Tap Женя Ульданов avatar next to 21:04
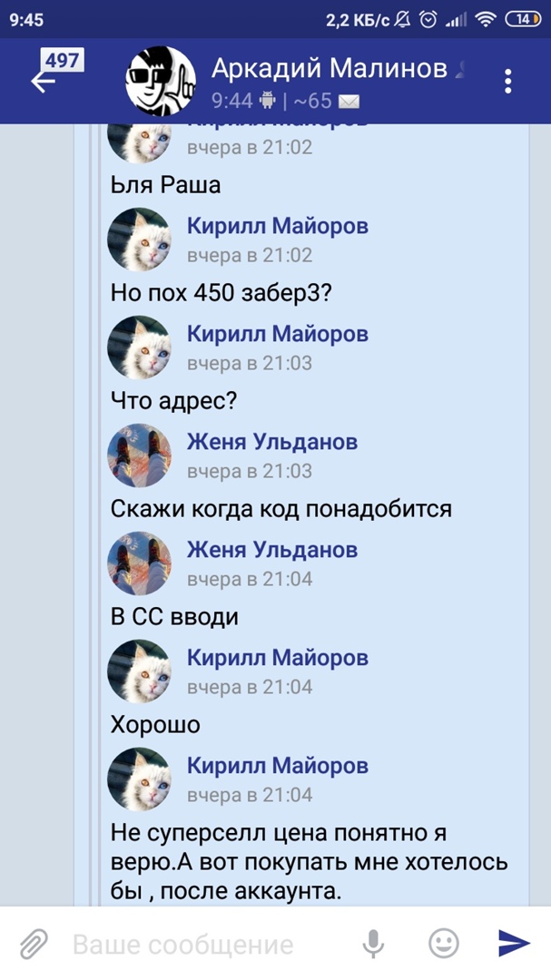Viewport: 551px width, 980px height. [x=139, y=563]
